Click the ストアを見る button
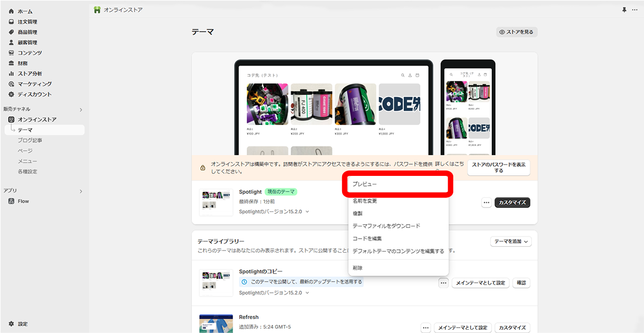Viewport: 644px width, 333px height. tap(516, 32)
